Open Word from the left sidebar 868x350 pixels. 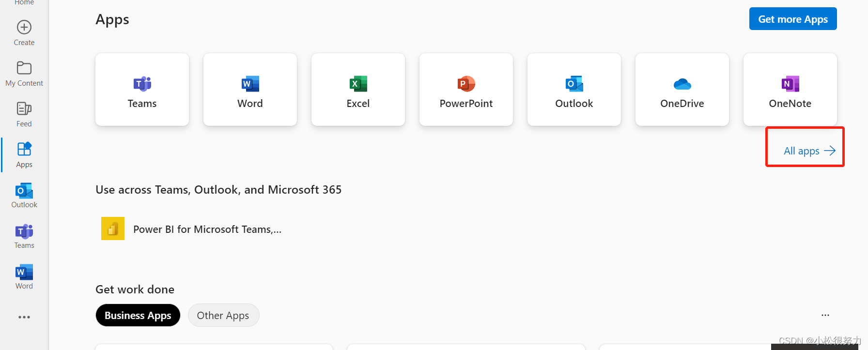[x=24, y=277]
